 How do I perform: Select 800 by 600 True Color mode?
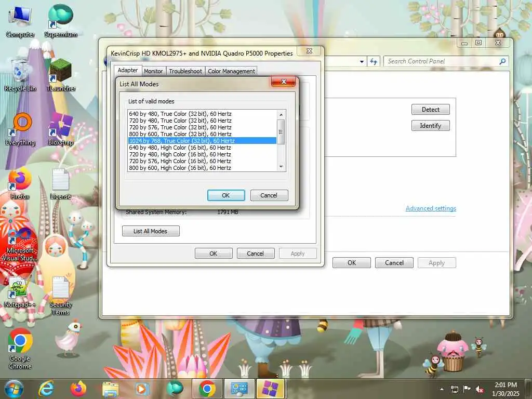(x=202, y=134)
